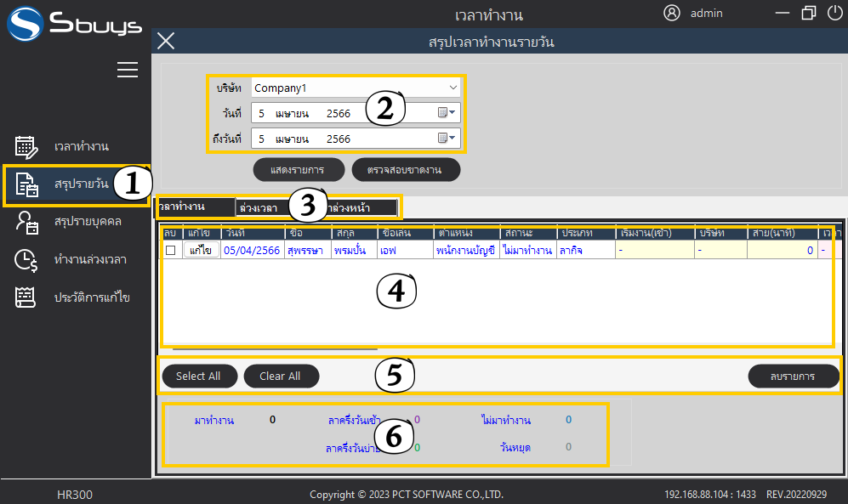Image resolution: width=848 pixels, height=504 pixels.
Task: Click the แก้ไข button in the first row
Action: [201, 250]
